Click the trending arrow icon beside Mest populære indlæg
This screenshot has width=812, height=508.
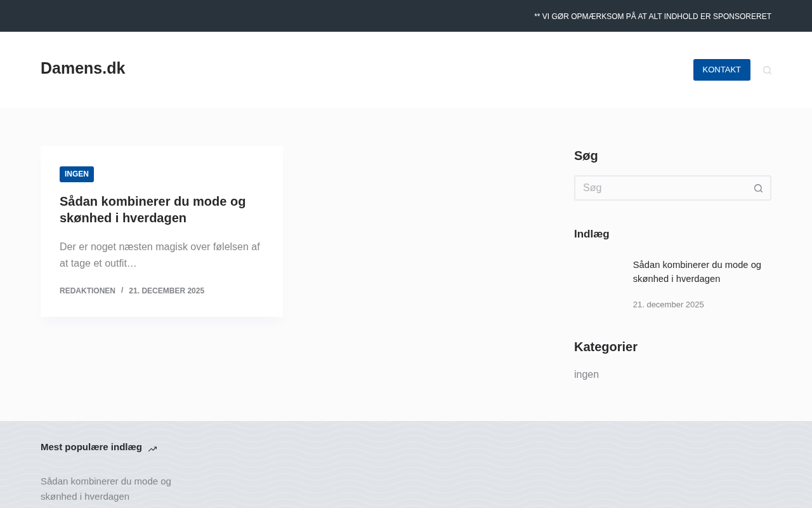(152, 449)
